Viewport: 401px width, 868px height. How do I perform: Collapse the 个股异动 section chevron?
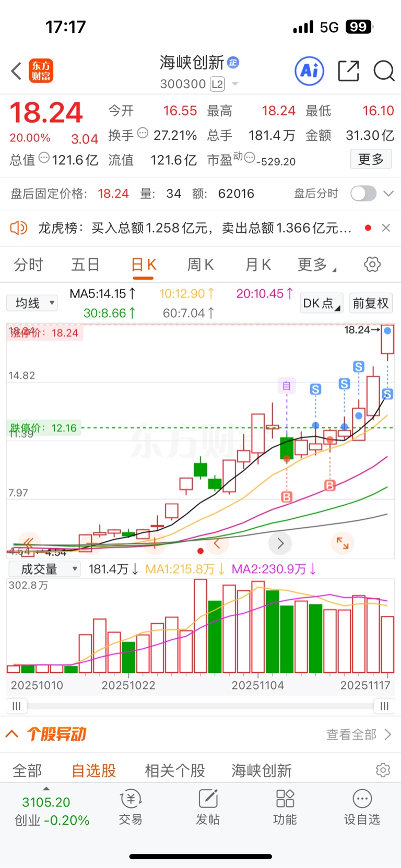click(x=12, y=734)
